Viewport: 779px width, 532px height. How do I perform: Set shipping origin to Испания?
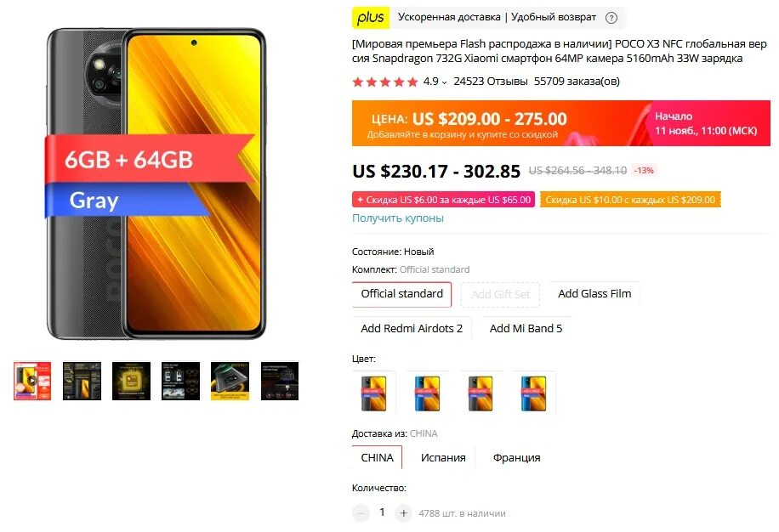[443, 457]
